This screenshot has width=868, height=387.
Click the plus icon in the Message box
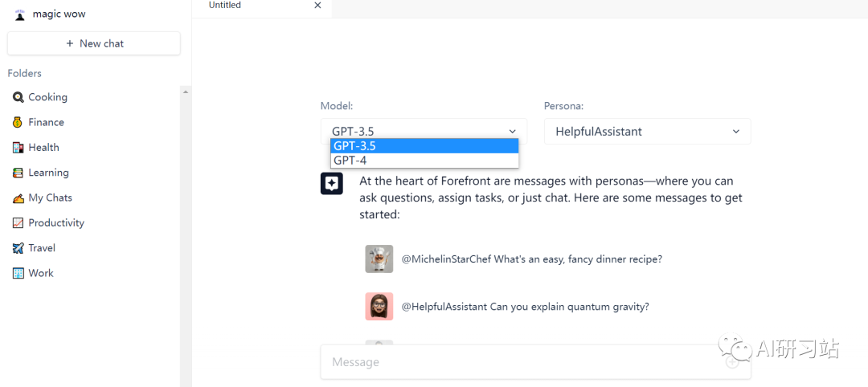732,362
